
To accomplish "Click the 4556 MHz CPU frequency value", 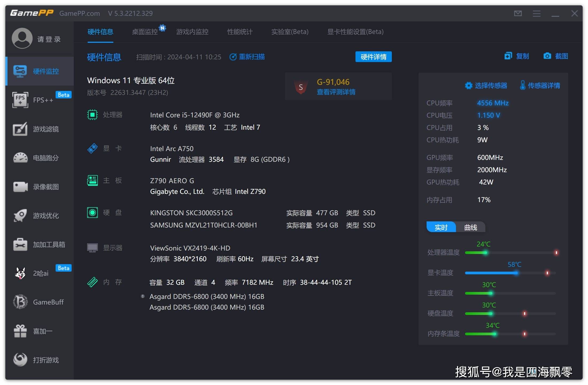I will (x=493, y=103).
